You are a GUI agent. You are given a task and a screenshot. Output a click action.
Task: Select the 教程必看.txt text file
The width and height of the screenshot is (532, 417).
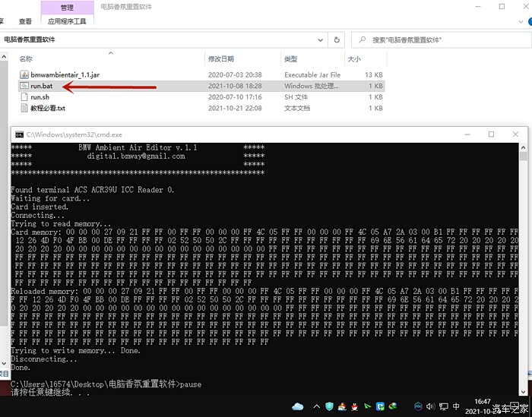coord(47,108)
